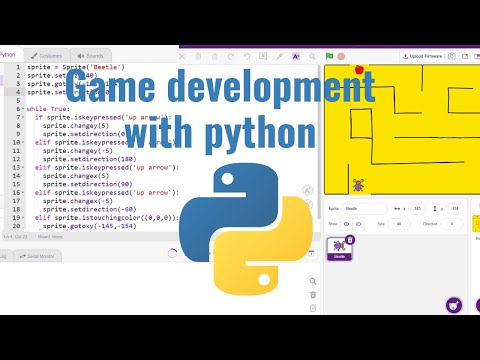
Task: Hide the sprite using the crossed eye
Action: [359, 224]
